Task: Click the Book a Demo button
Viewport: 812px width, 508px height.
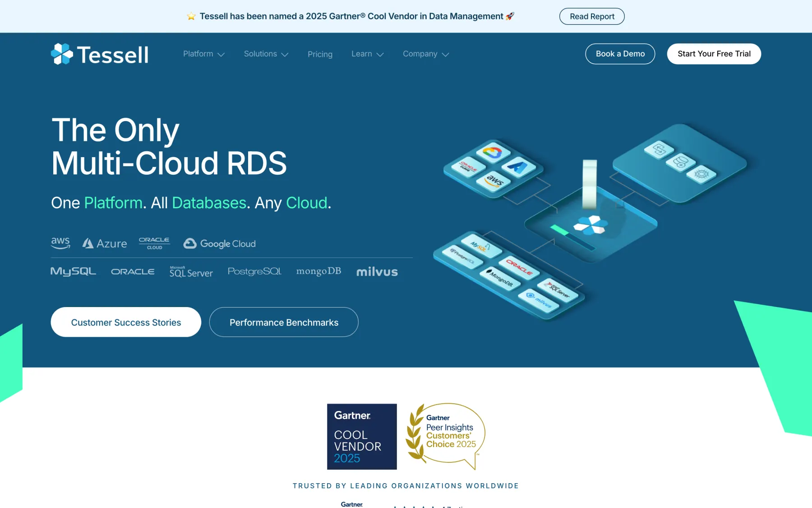Action: (620, 54)
